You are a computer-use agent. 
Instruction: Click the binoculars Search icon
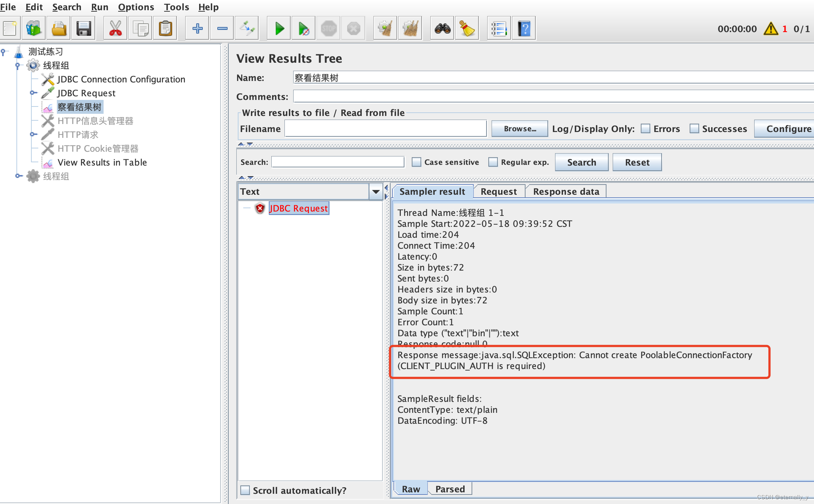pos(442,28)
